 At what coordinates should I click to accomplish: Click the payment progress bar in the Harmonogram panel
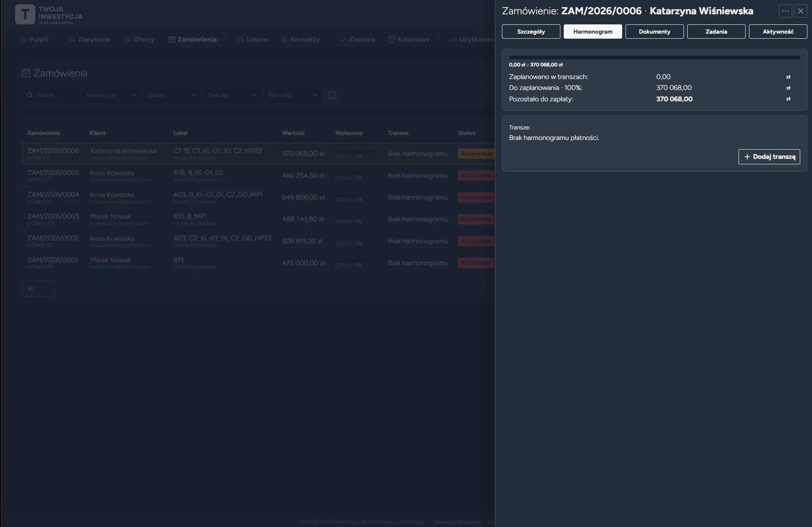click(654, 58)
